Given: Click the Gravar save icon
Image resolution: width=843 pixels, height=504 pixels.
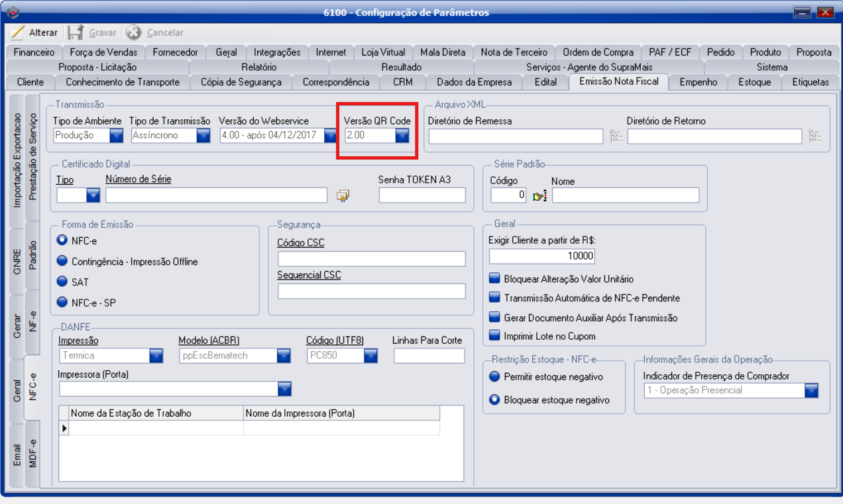Looking at the screenshot, I should point(76,32).
